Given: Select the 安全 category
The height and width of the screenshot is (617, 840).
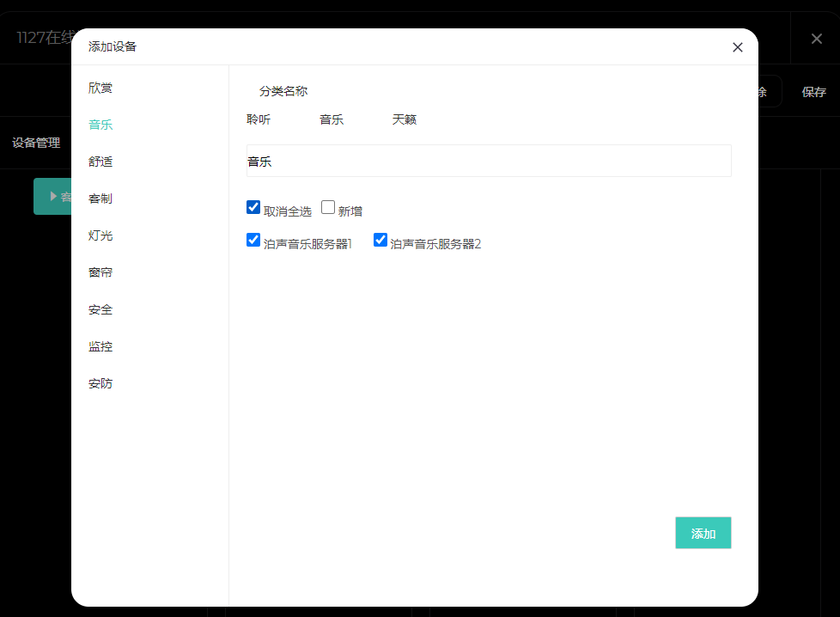Looking at the screenshot, I should [x=100, y=310].
